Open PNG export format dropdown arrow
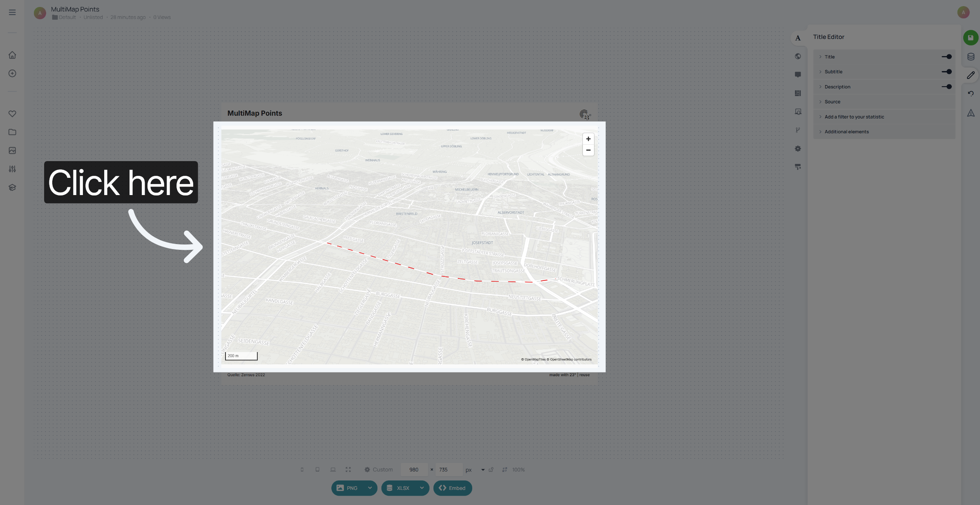This screenshot has width=980, height=505. 370,488
